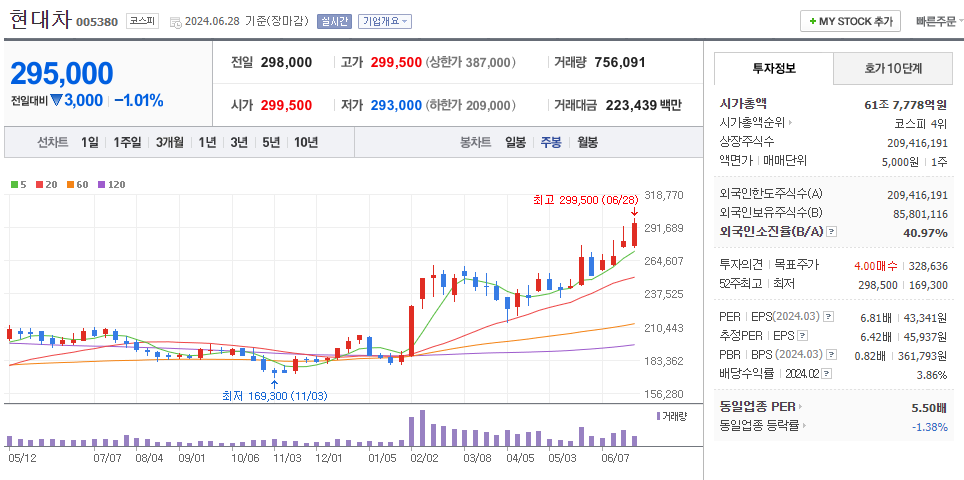964x480 pixels.
Task: Add stock with MY STOCK 추가 button
Action: point(850,21)
